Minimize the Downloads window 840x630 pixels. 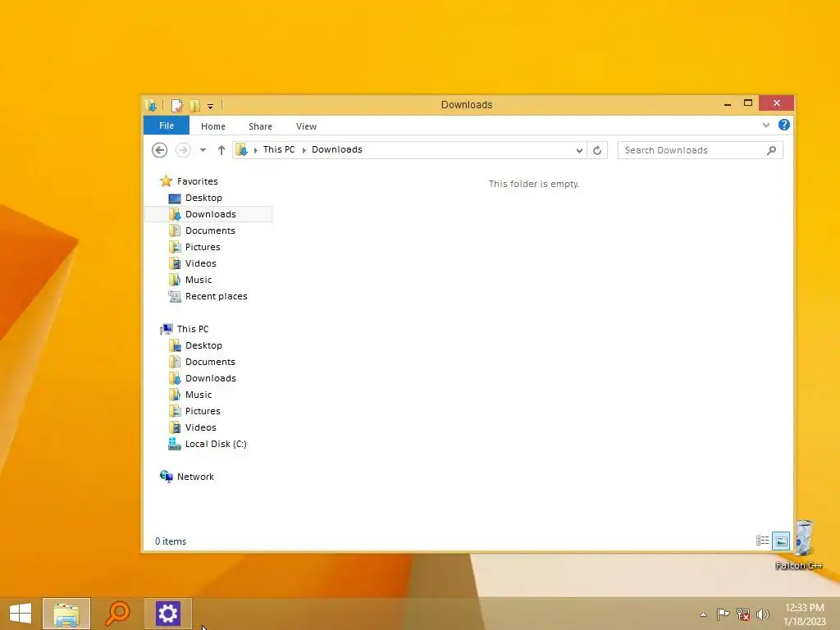[x=728, y=104]
